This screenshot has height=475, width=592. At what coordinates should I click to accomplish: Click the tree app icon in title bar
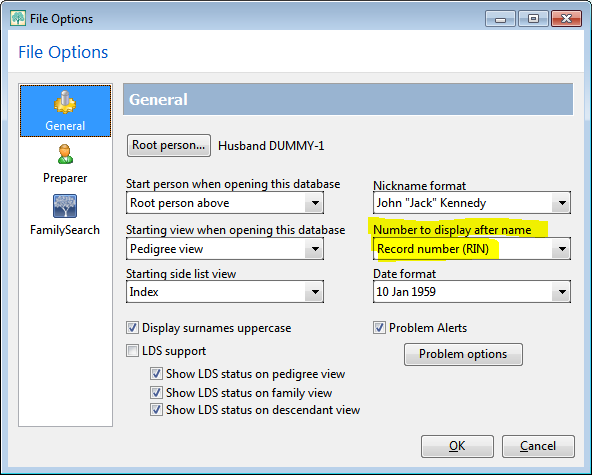pyautogui.click(x=18, y=18)
